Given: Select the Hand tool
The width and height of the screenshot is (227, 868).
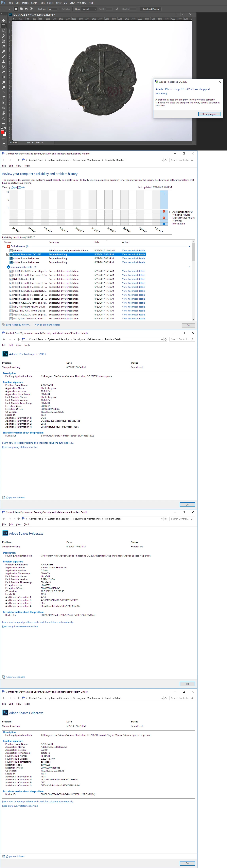Looking at the screenshot, I should [x=4, y=113].
